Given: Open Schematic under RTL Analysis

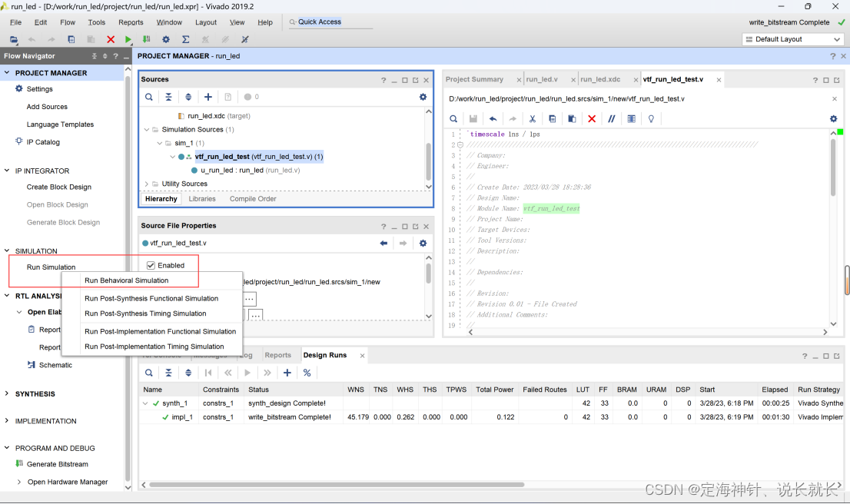Looking at the screenshot, I should (55, 365).
